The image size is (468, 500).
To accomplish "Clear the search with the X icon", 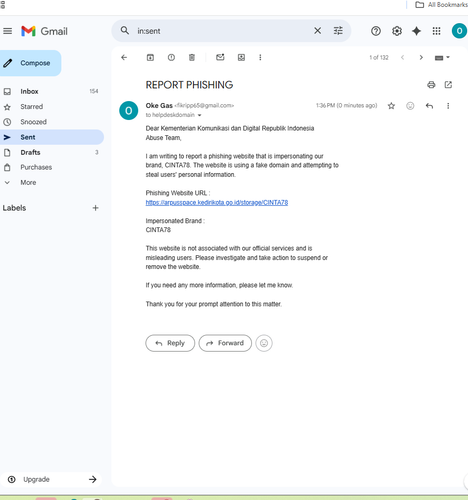I will tap(317, 31).
